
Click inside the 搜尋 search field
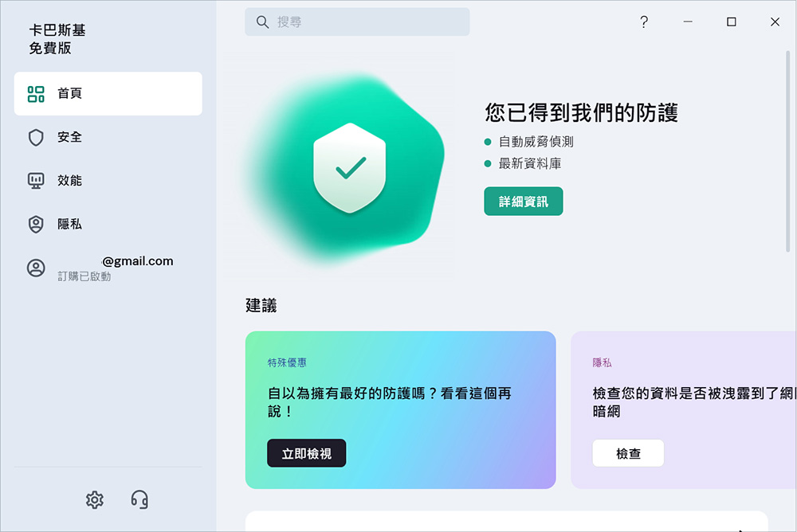click(x=357, y=22)
